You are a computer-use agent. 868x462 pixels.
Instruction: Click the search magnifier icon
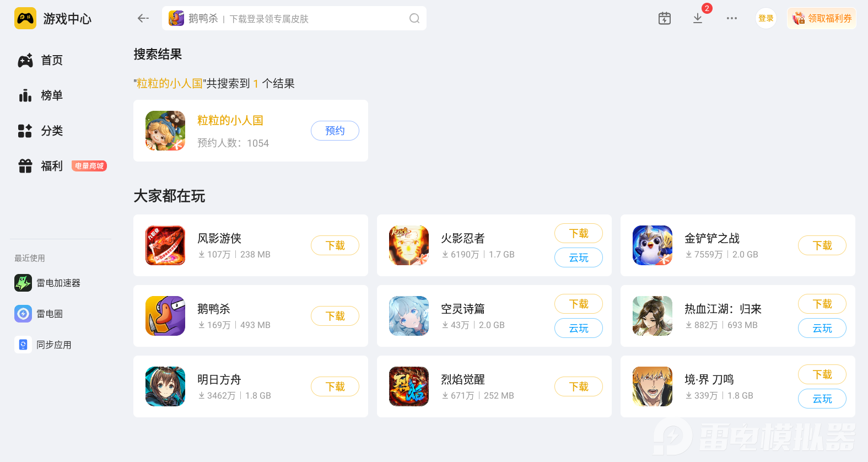[x=414, y=18]
